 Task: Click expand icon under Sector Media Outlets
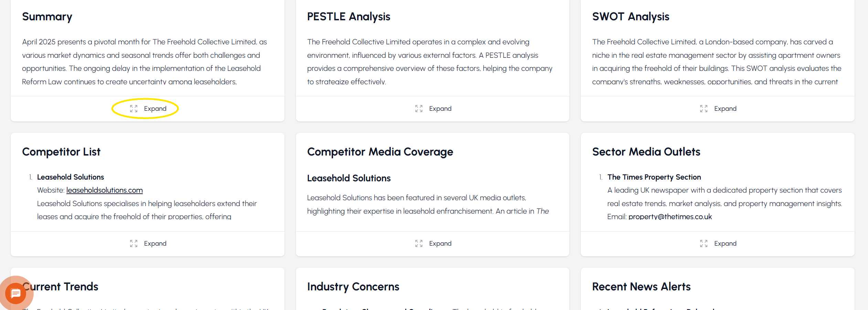point(704,244)
